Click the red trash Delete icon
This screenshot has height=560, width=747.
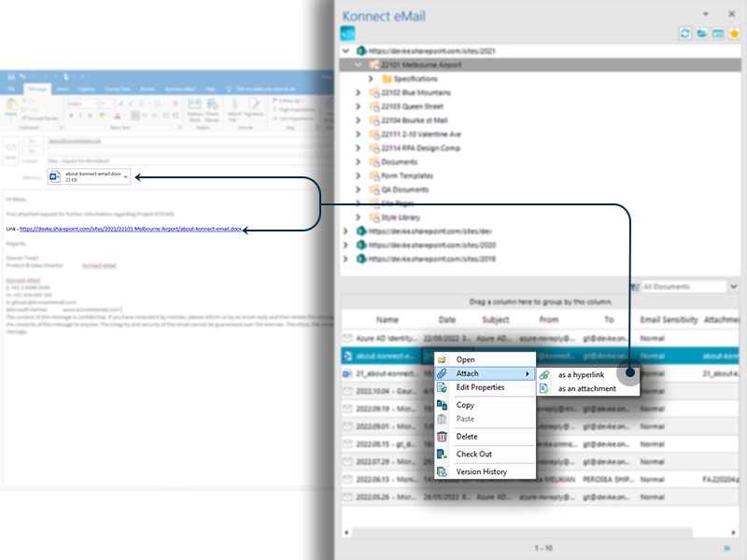point(442,436)
